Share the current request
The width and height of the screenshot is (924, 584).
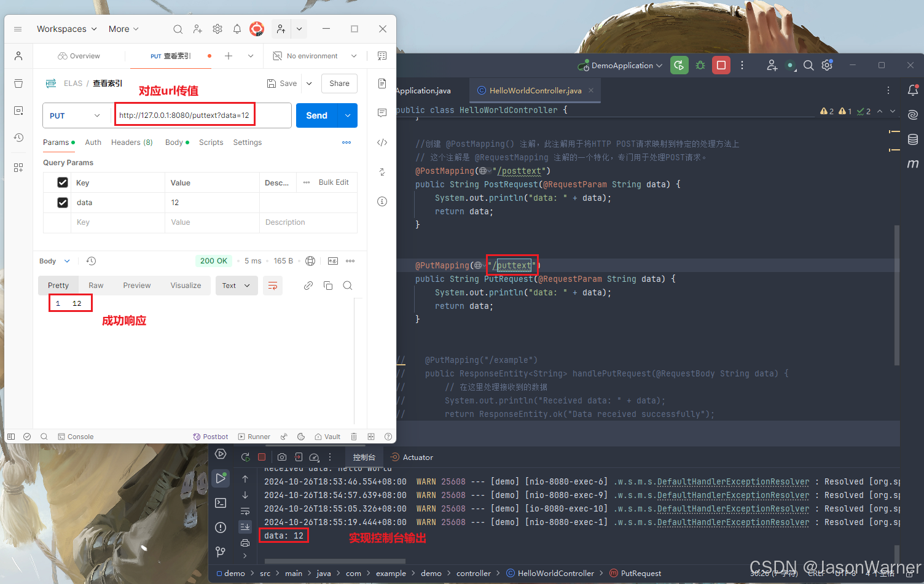[x=339, y=83]
